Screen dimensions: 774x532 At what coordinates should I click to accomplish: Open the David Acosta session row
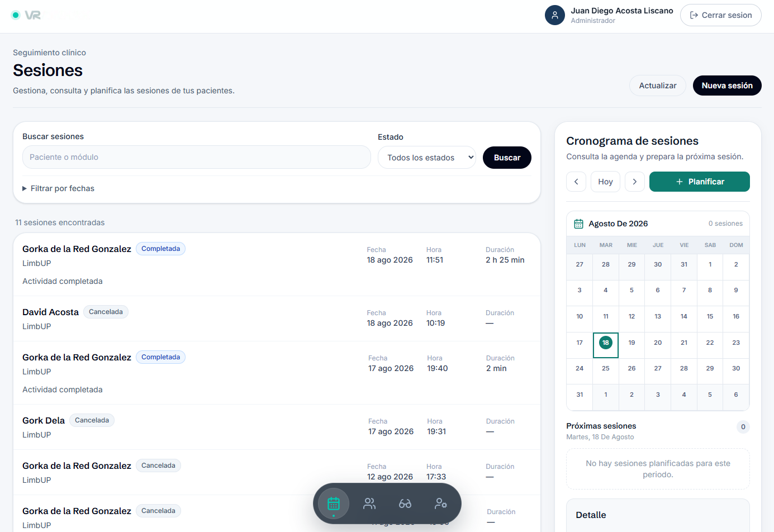(277, 319)
